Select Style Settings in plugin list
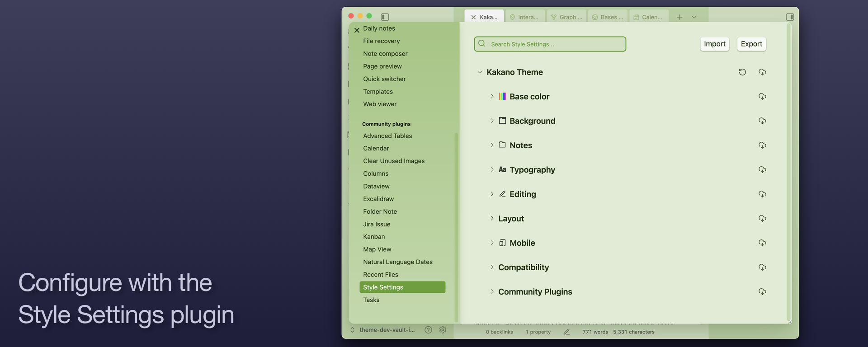868x347 pixels. click(402, 287)
